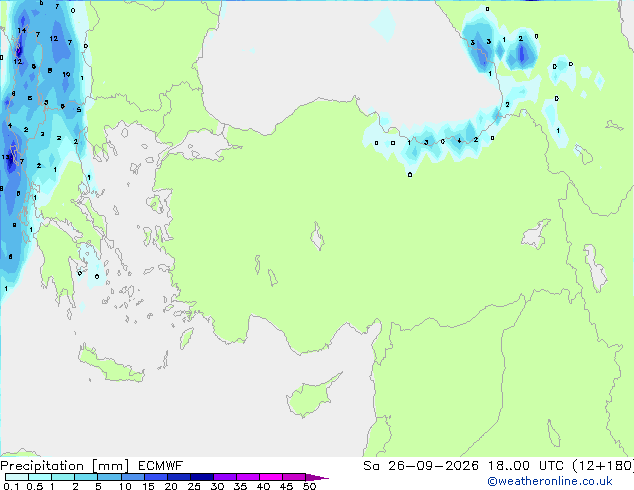The height and width of the screenshot is (490, 634).
Task: Click the 30–35 mm purple legend swatch
Action: [x=225, y=477]
